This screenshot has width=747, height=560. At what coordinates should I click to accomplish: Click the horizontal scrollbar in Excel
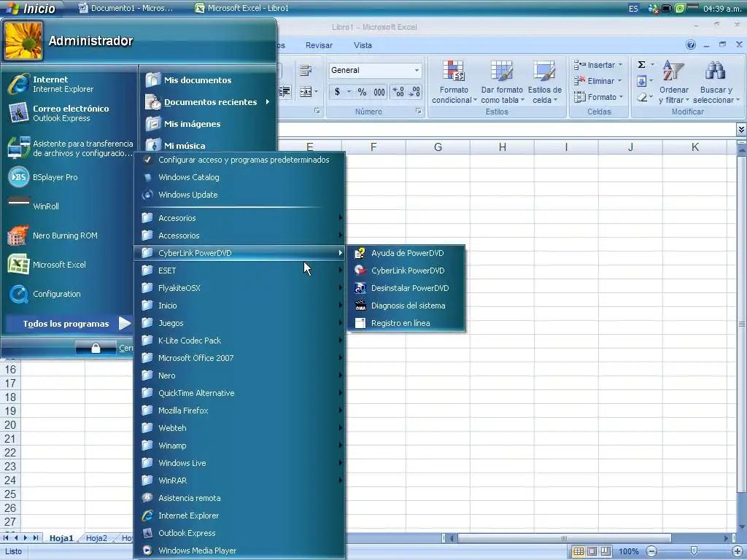tap(564, 538)
